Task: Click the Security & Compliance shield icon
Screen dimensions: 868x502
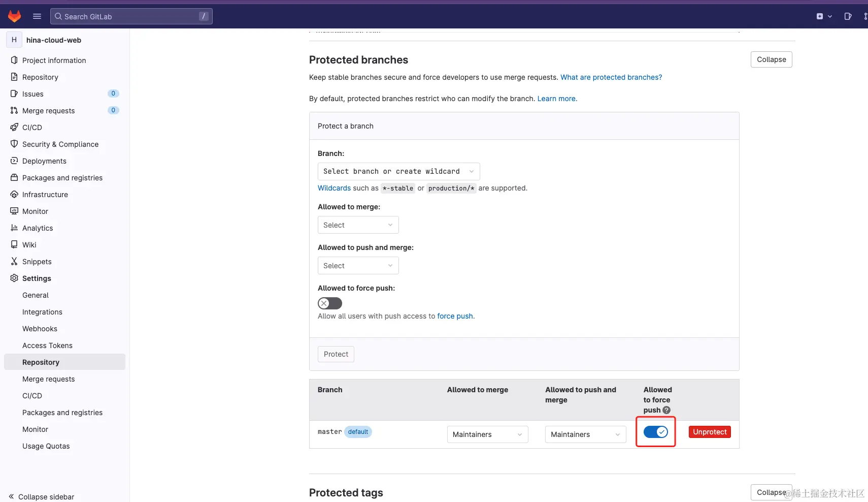Action: tap(14, 144)
